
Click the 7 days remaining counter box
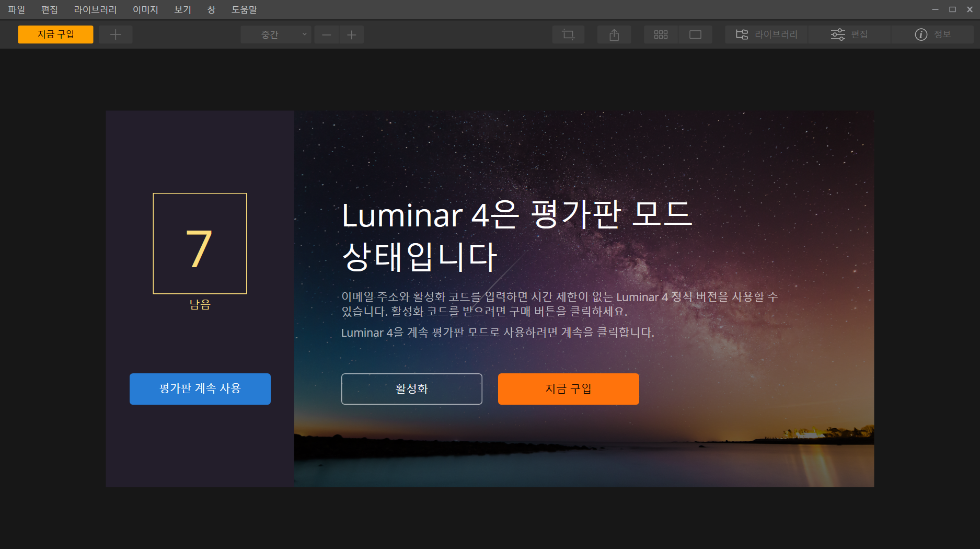point(200,244)
